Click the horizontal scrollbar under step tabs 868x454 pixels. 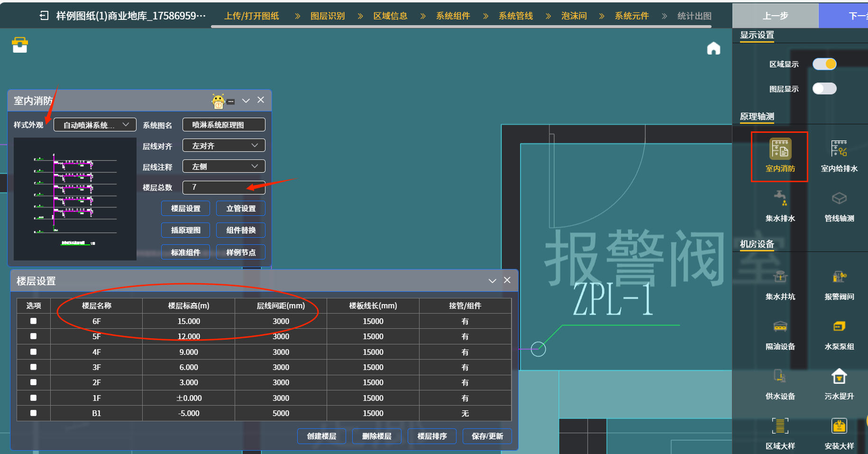click(461, 27)
